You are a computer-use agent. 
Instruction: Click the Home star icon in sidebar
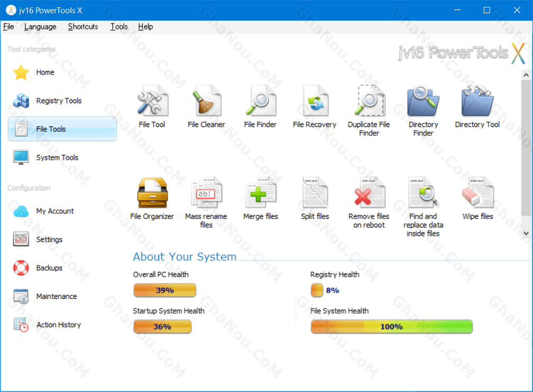tap(21, 72)
